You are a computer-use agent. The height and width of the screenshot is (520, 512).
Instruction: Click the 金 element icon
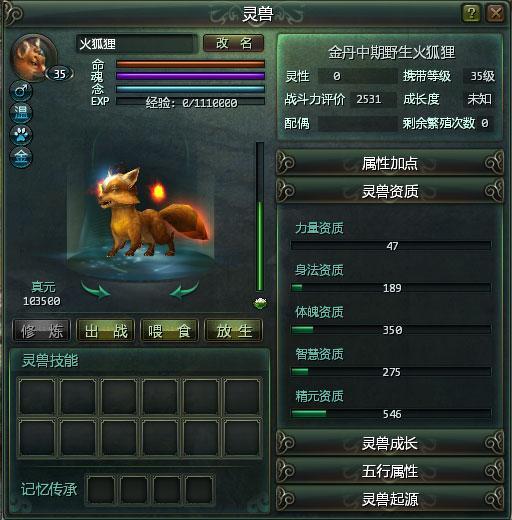[x=21, y=157]
